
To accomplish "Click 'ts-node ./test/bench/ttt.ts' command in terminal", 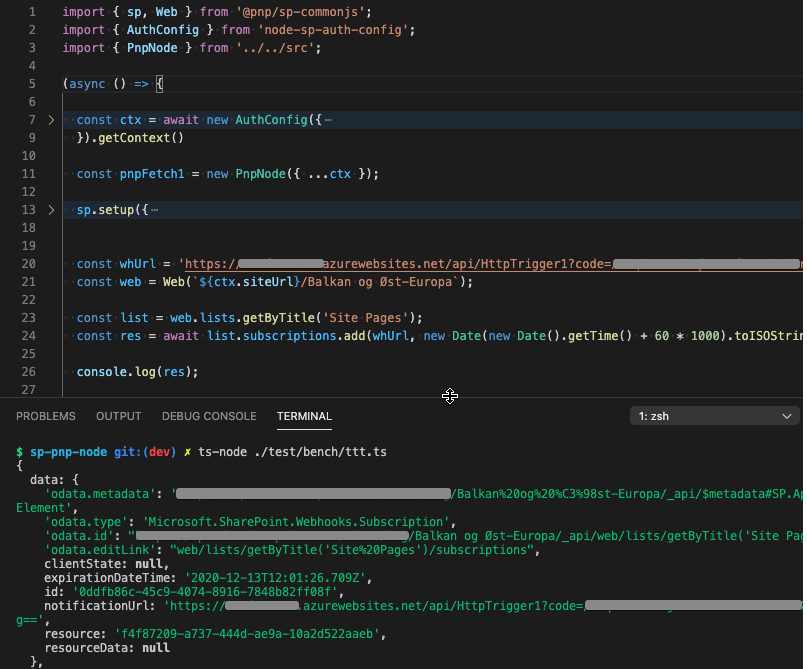I will pos(292,452).
